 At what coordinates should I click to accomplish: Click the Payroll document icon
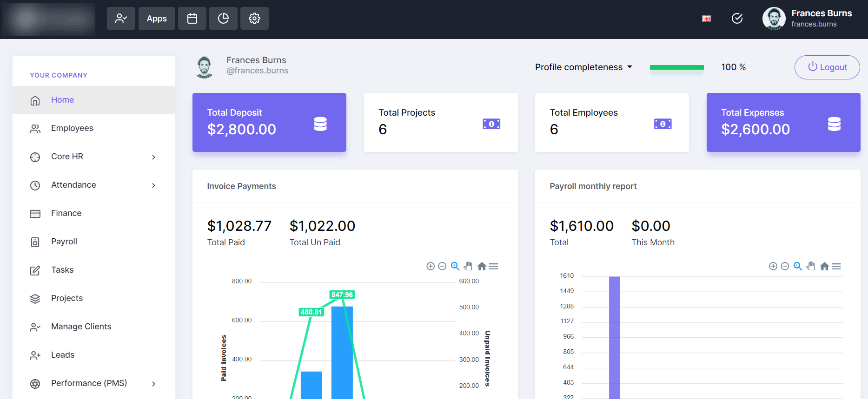(x=35, y=242)
